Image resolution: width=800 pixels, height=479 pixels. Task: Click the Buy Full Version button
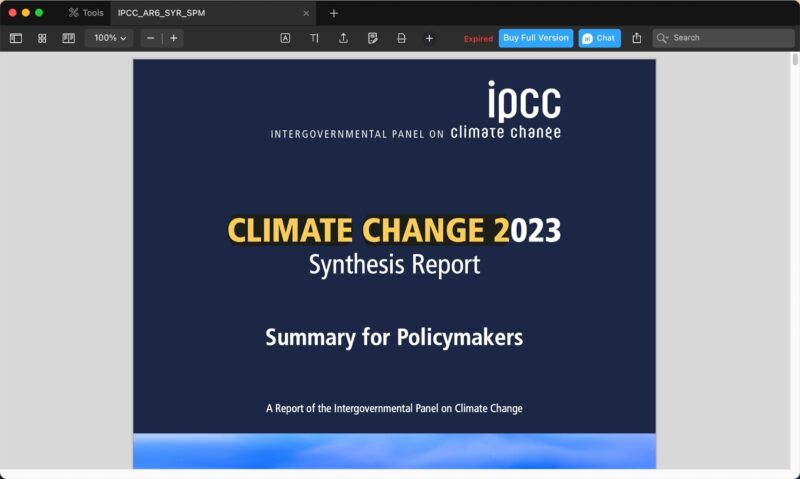[535, 38]
